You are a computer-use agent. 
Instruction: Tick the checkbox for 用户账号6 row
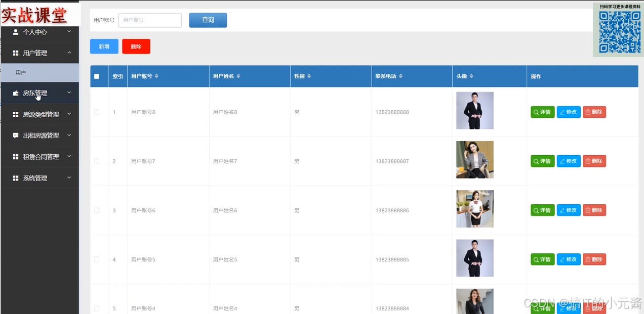click(x=97, y=210)
